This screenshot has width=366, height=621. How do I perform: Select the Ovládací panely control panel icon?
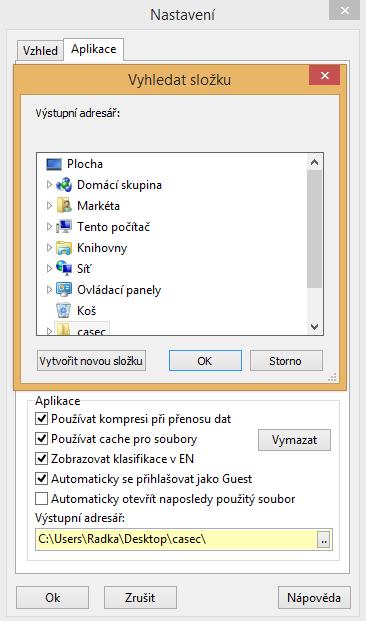[x=64, y=290]
